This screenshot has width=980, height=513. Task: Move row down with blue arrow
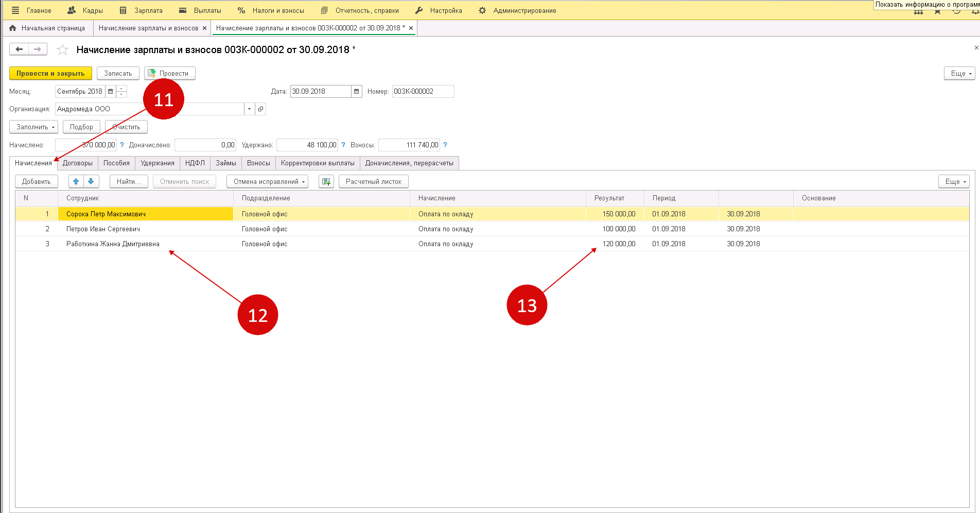tap(91, 181)
